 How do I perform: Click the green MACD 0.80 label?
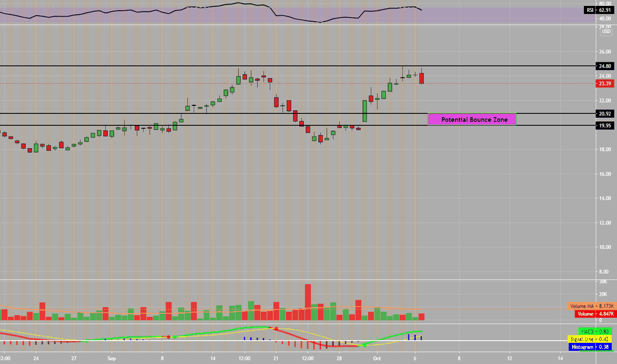596,332
